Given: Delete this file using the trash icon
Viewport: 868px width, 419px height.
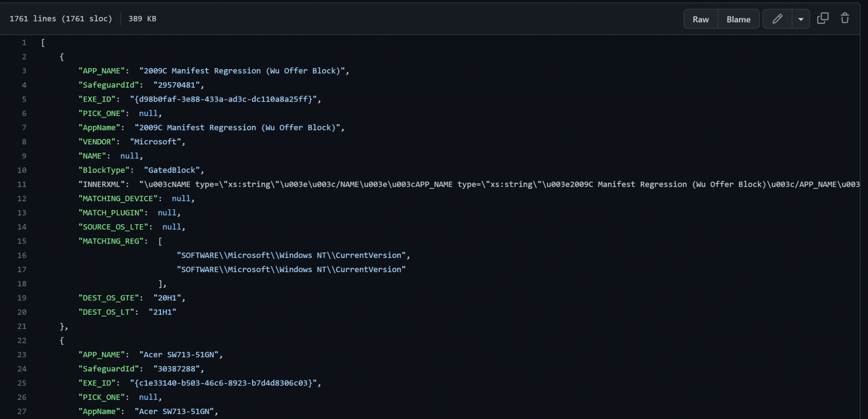Looking at the screenshot, I should (844, 18).
